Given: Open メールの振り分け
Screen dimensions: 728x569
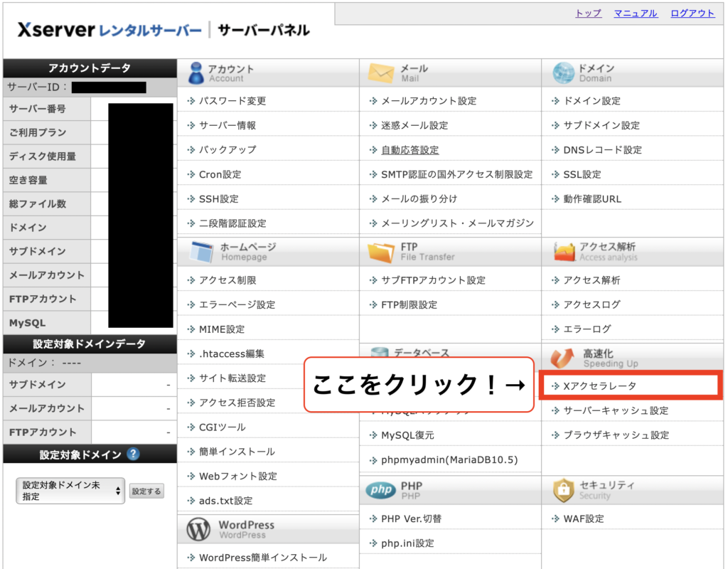Looking at the screenshot, I should pos(419,199).
